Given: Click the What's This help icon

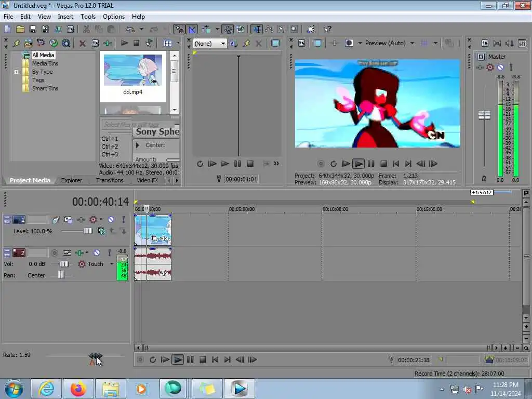Looking at the screenshot, I should point(327,29).
